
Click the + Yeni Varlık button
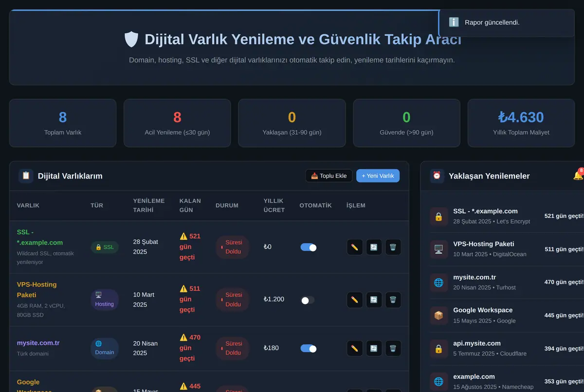[378, 176]
